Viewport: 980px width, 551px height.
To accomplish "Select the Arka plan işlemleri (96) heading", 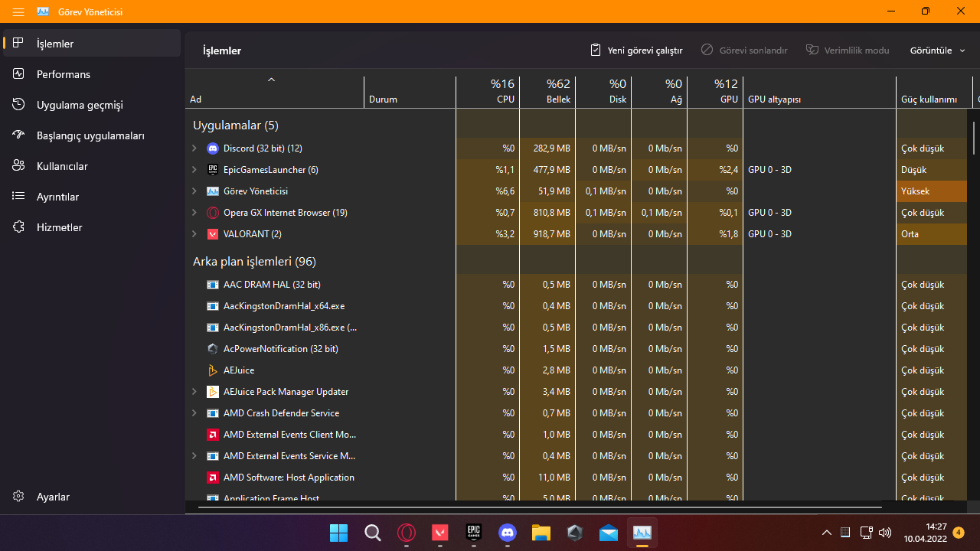I will (x=254, y=262).
